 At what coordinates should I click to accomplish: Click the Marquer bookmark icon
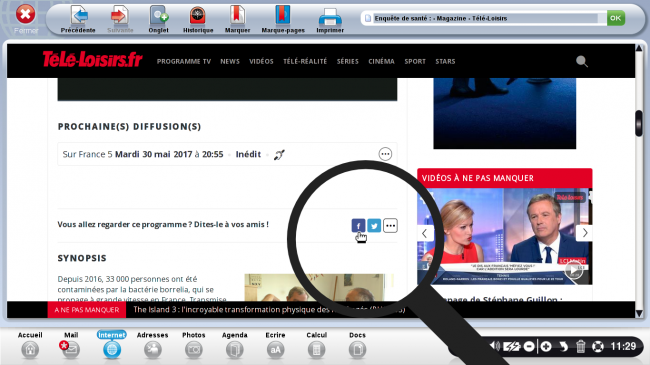pos(237,15)
